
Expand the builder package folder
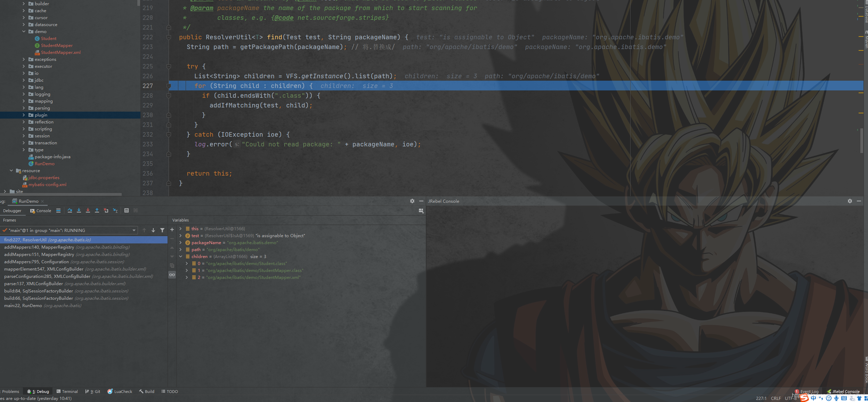[x=24, y=3]
